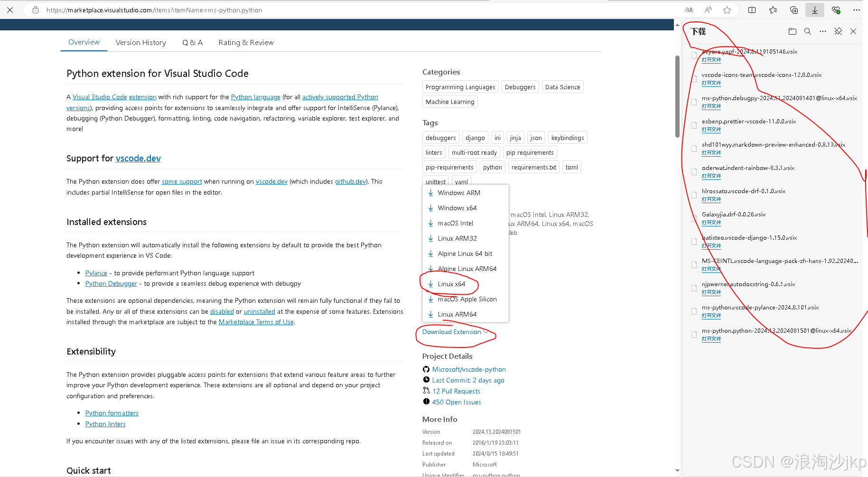Click the GitHub icon beside Microsoft/vscode-python
868x477 pixels.
click(426, 369)
